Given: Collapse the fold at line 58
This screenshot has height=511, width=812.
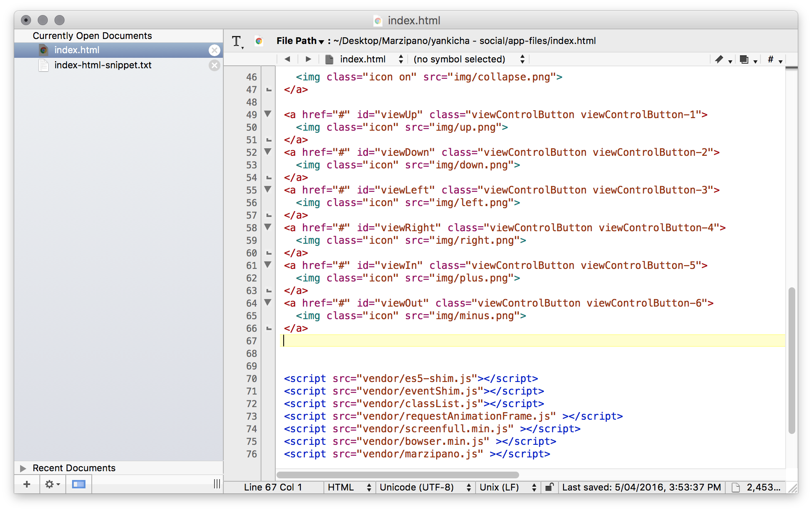Looking at the screenshot, I should click(268, 227).
